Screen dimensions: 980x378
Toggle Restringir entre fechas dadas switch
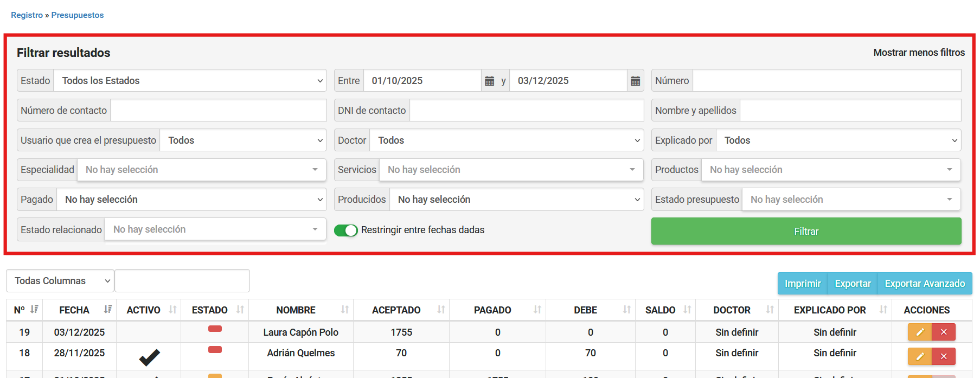pyautogui.click(x=345, y=230)
